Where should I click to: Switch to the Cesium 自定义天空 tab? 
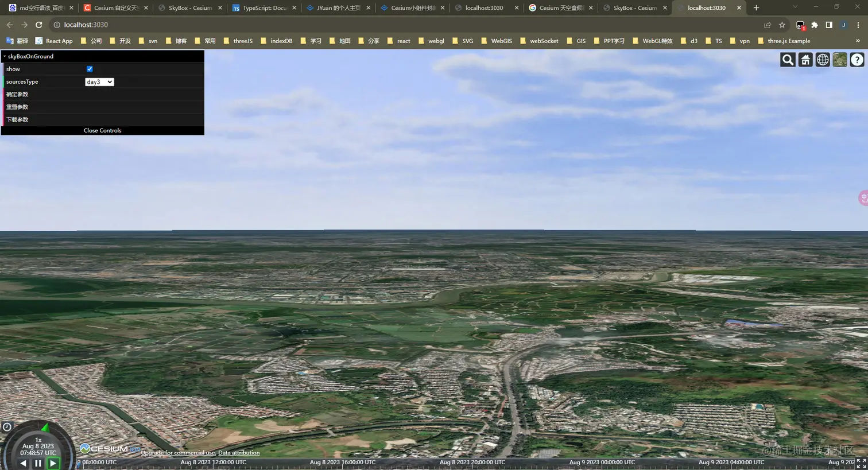pyautogui.click(x=115, y=8)
